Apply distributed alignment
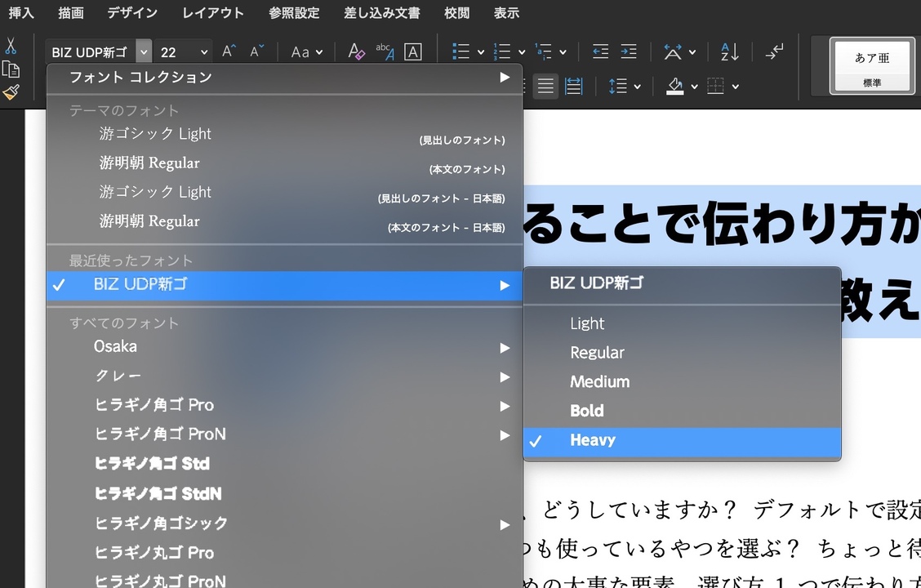The image size is (921, 588). (573, 87)
